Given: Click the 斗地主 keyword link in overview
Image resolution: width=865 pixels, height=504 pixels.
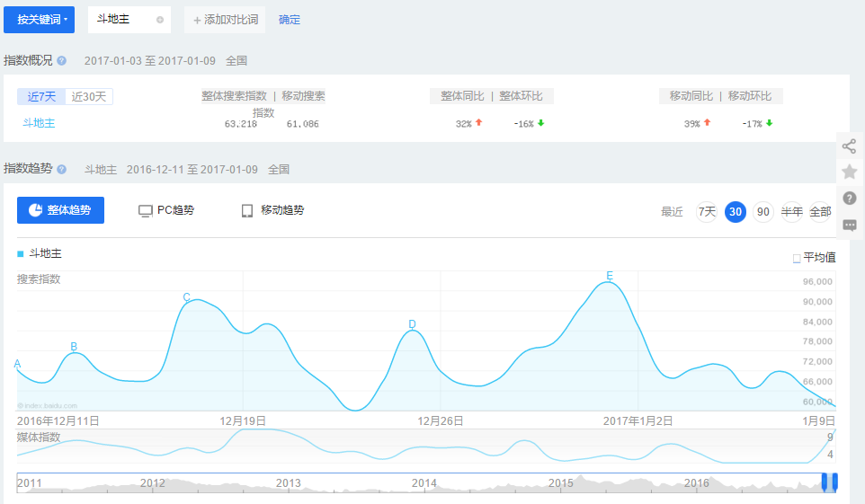Looking at the screenshot, I should pyautogui.click(x=39, y=123).
